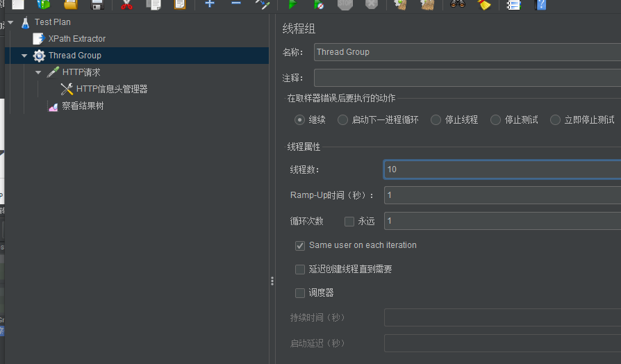Click the 察看结果树 chart icon
This screenshot has height=364, width=621.
[x=53, y=106]
